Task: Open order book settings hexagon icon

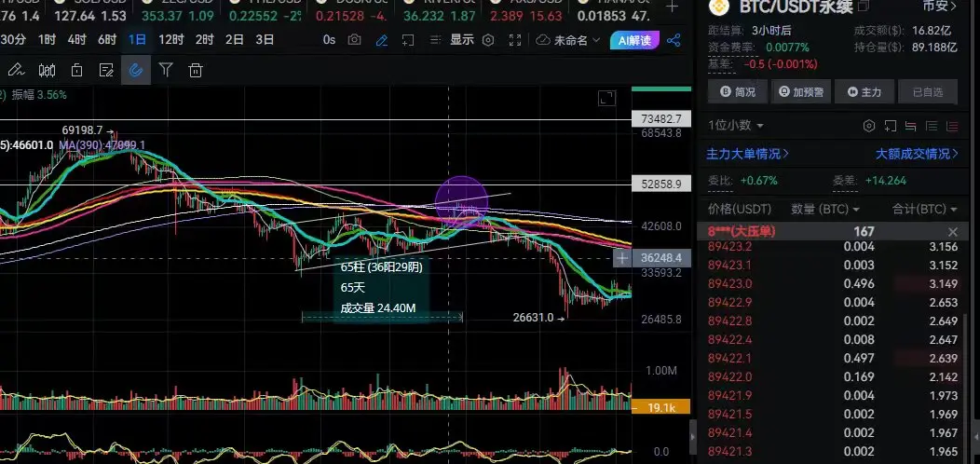Action: [869, 126]
